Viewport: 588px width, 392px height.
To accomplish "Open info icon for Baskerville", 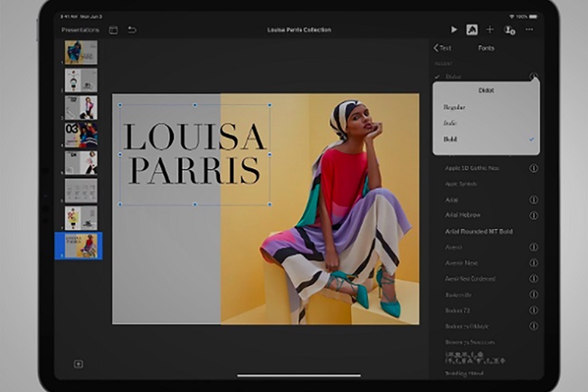I will tap(533, 294).
